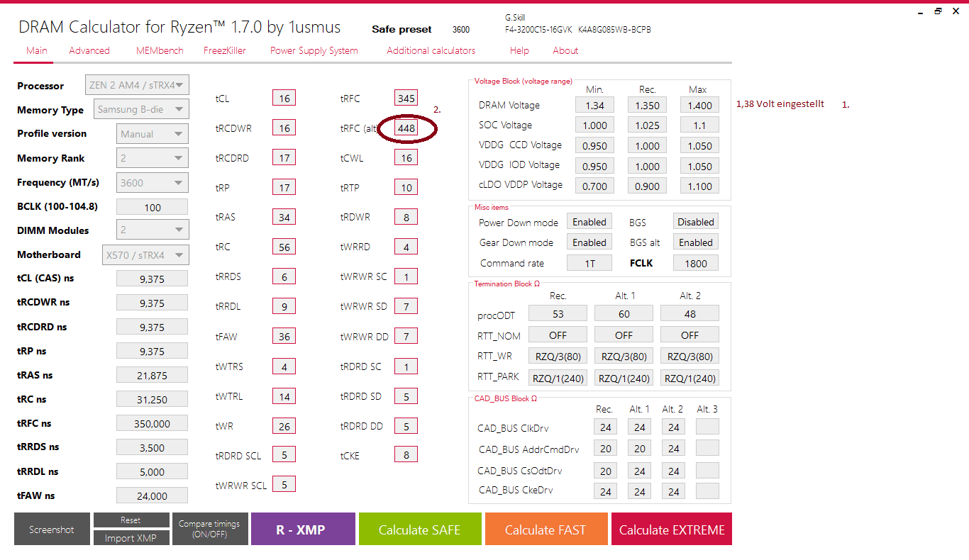This screenshot has height=560, width=969.
Task: Click CAD_BUS ClkDrv Rec. value 24
Action: click(x=605, y=427)
